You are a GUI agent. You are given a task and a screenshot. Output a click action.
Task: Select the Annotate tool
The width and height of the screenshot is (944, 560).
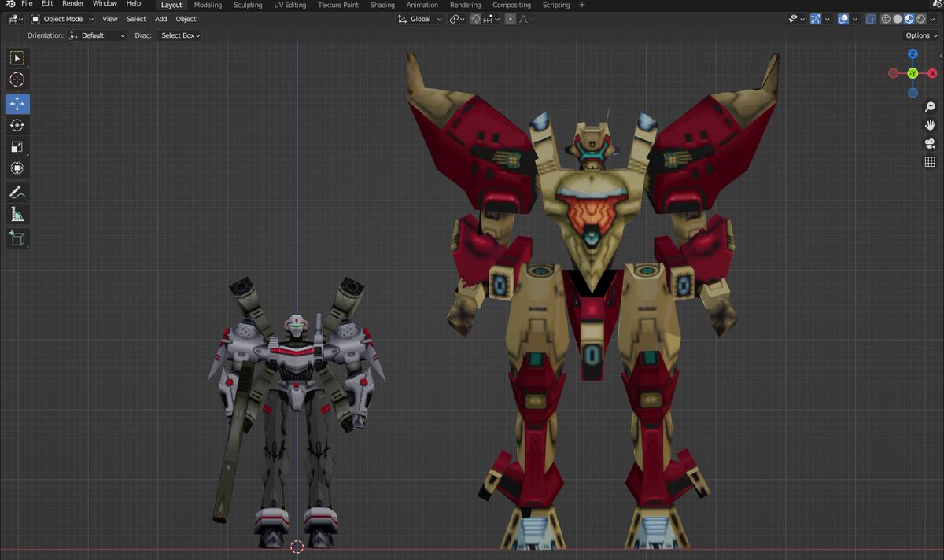(x=17, y=192)
